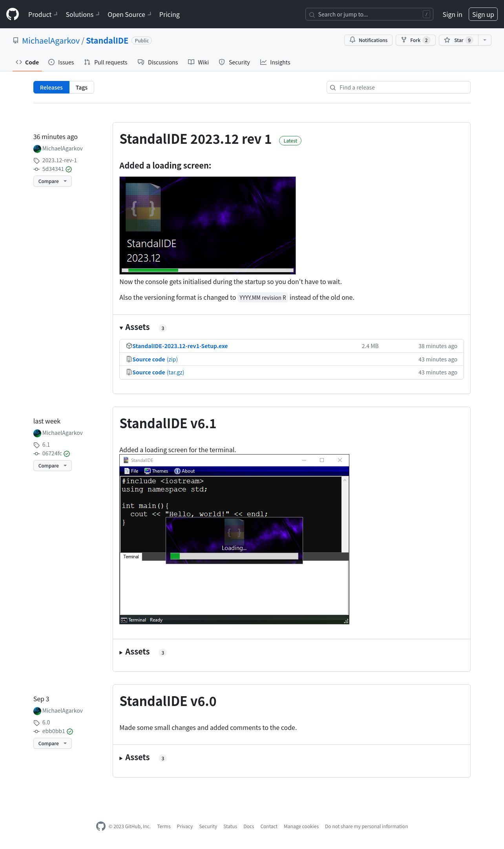Click the Find a release search field
The width and height of the screenshot is (504, 849).
398,87
